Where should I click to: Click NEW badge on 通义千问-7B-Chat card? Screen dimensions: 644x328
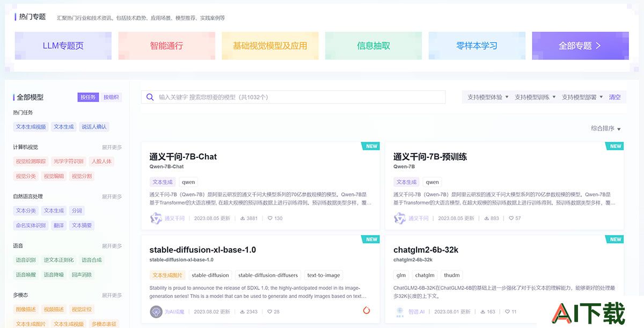pos(371,146)
